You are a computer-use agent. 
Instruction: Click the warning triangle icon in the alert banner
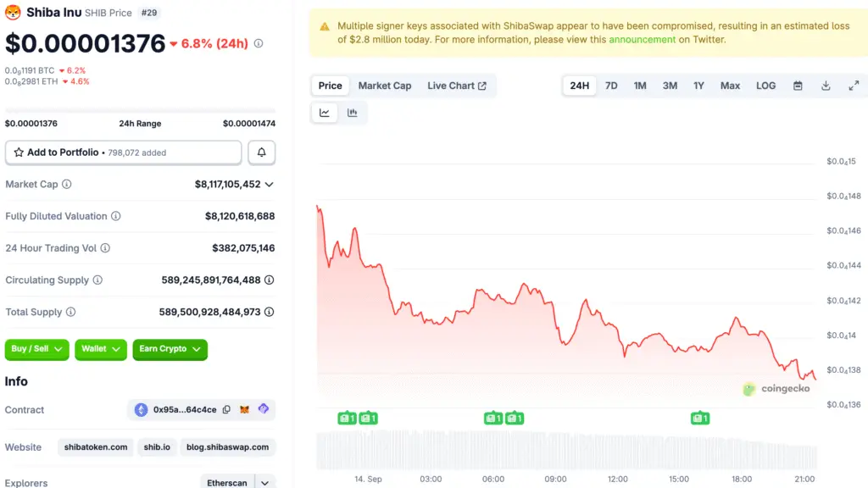click(x=325, y=26)
